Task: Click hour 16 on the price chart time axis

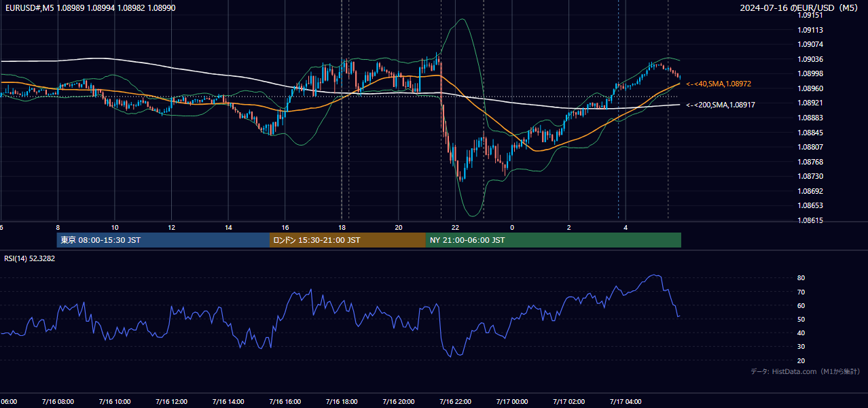Action: pos(285,227)
